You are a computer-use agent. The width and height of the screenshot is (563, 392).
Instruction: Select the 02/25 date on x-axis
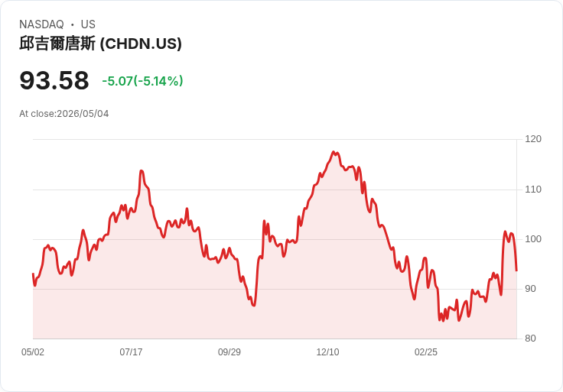pos(426,352)
